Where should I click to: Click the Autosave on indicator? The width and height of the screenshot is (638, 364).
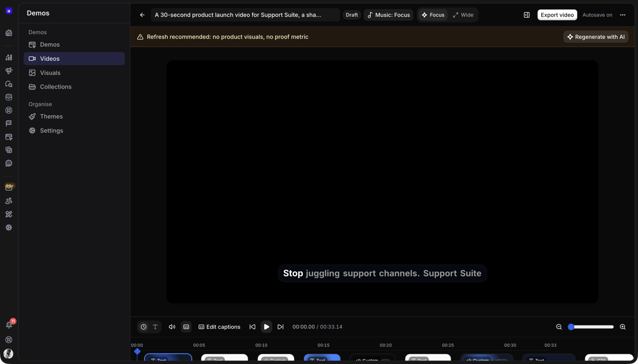[597, 15]
